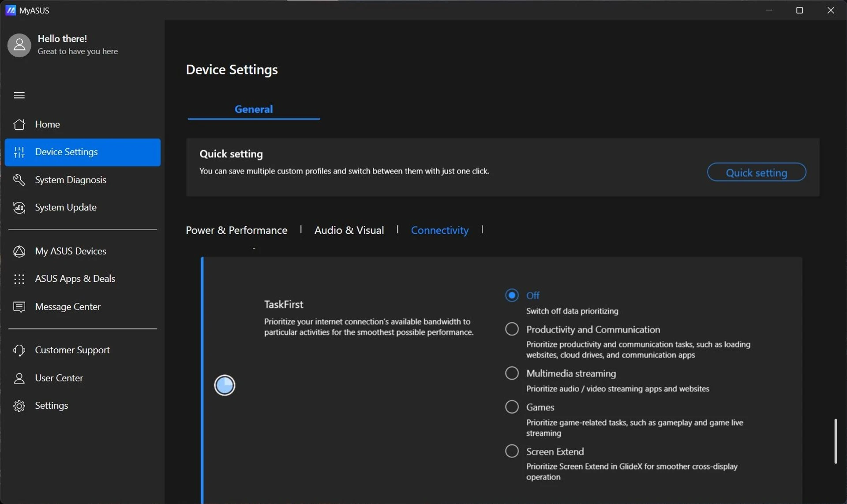
Task: Click the User Center person icon
Action: 19,378
